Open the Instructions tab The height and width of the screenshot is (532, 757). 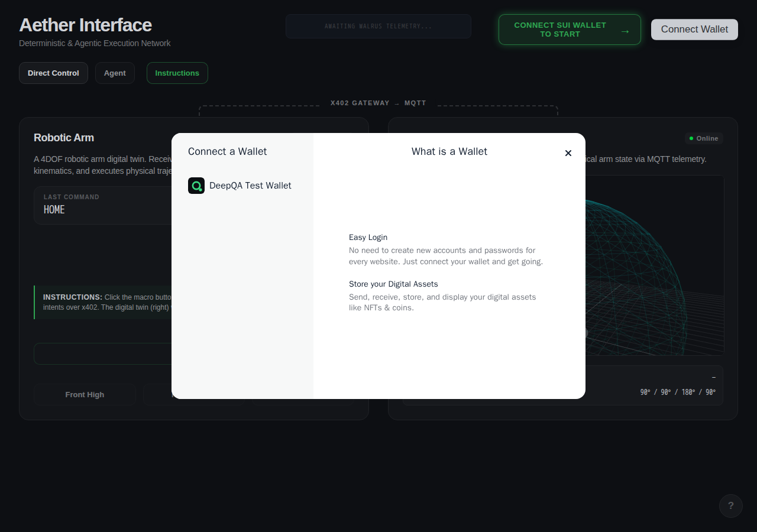click(x=177, y=73)
